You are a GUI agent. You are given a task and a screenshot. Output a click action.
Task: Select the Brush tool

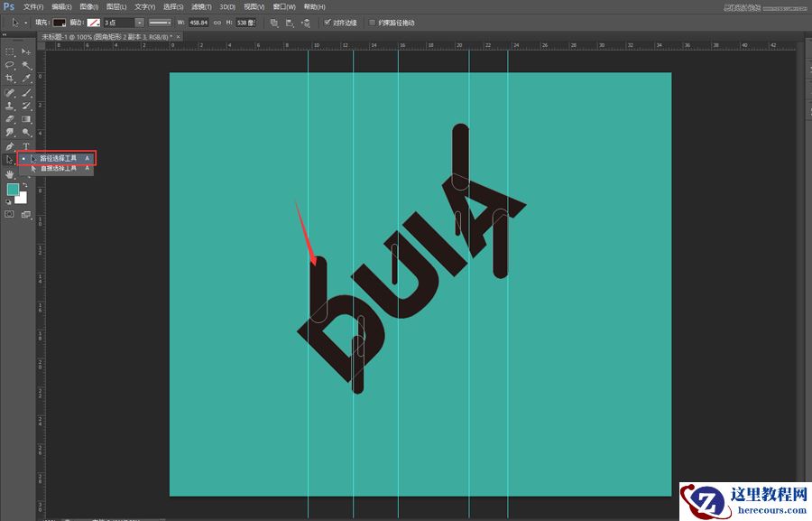click(26, 92)
